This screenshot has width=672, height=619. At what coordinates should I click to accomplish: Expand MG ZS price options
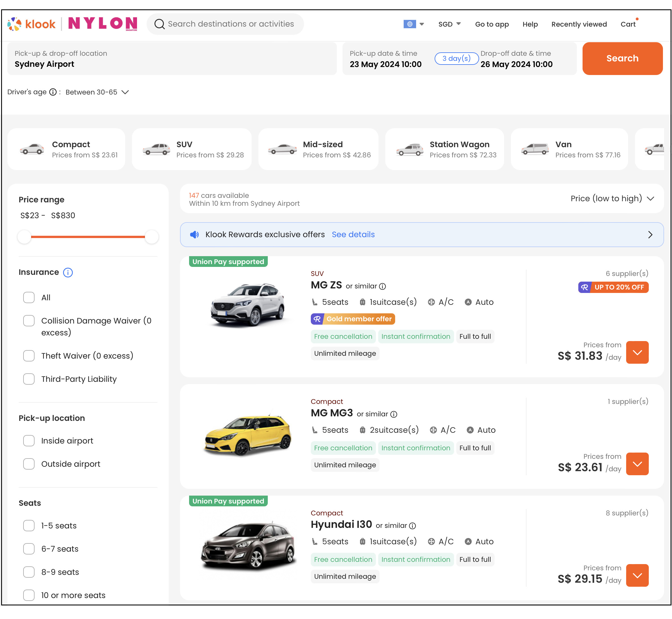point(637,352)
